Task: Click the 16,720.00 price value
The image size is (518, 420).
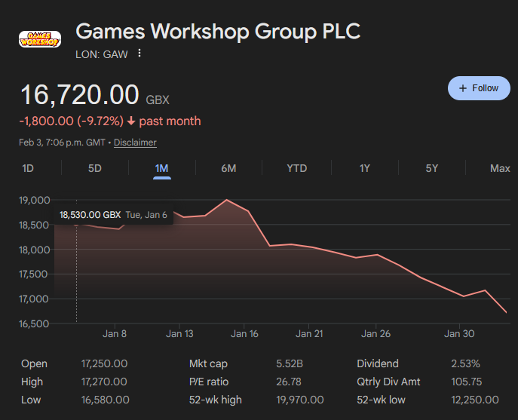Action: [x=80, y=94]
